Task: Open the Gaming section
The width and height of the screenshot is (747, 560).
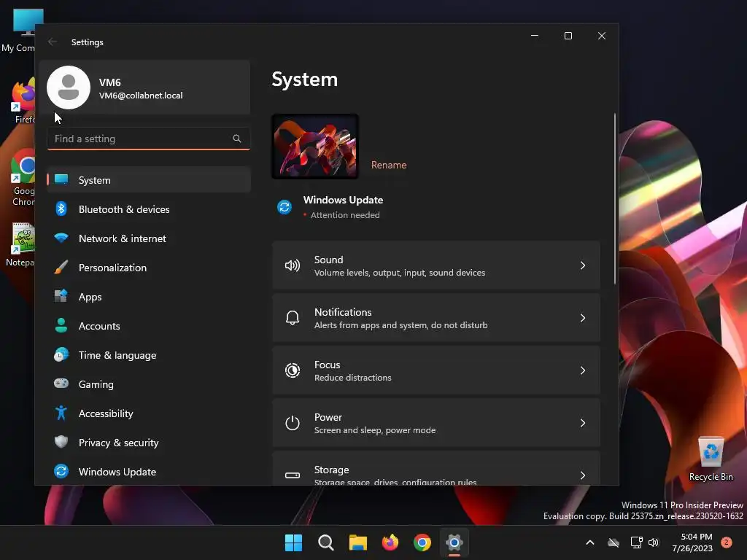Action: click(x=149, y=384)
